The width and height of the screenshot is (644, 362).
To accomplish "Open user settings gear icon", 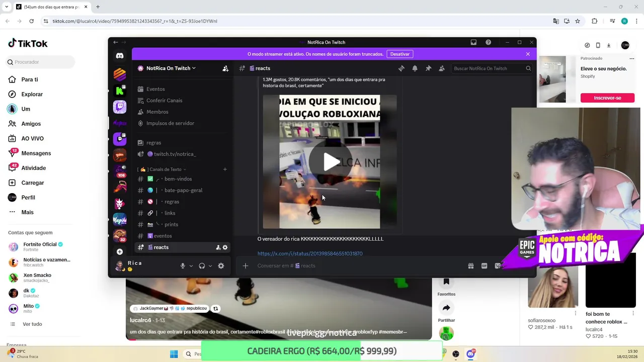I will click(x=221, y=266).
